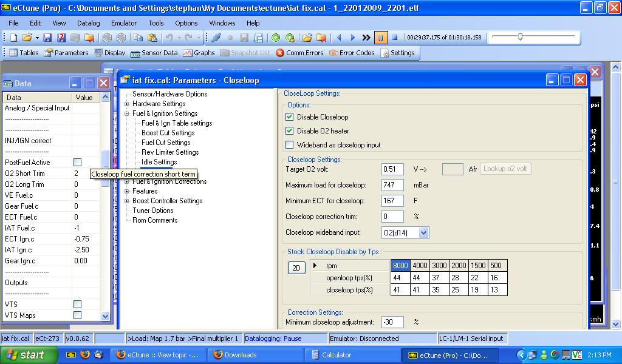Open the Datalog menu
Image resolution: width=622 pixels, height=364 pixels.
pos(89,23)
